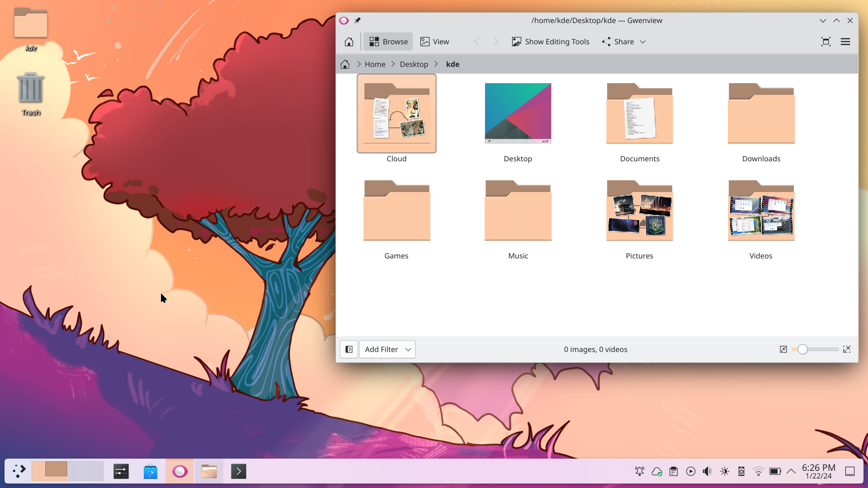This screenshot has height=488, width=868.
Task: Open Konsole terminal from taskbar
Action: [x=238, y=471]
